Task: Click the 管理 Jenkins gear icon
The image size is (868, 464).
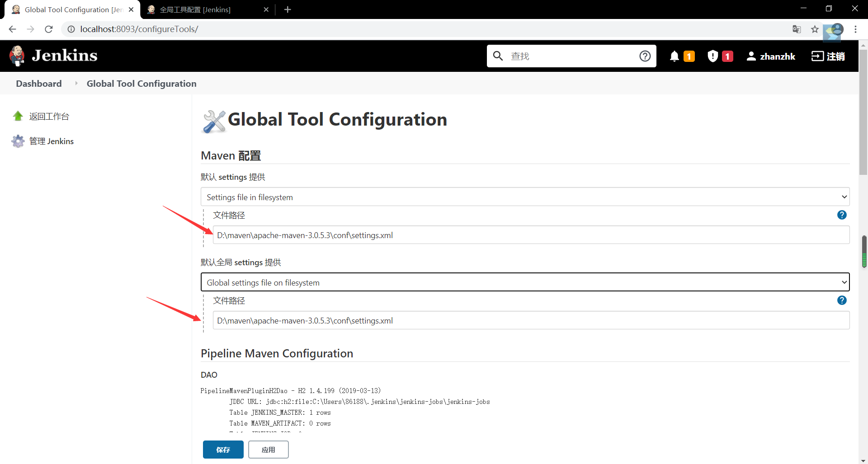Action: tap(18, 141)
